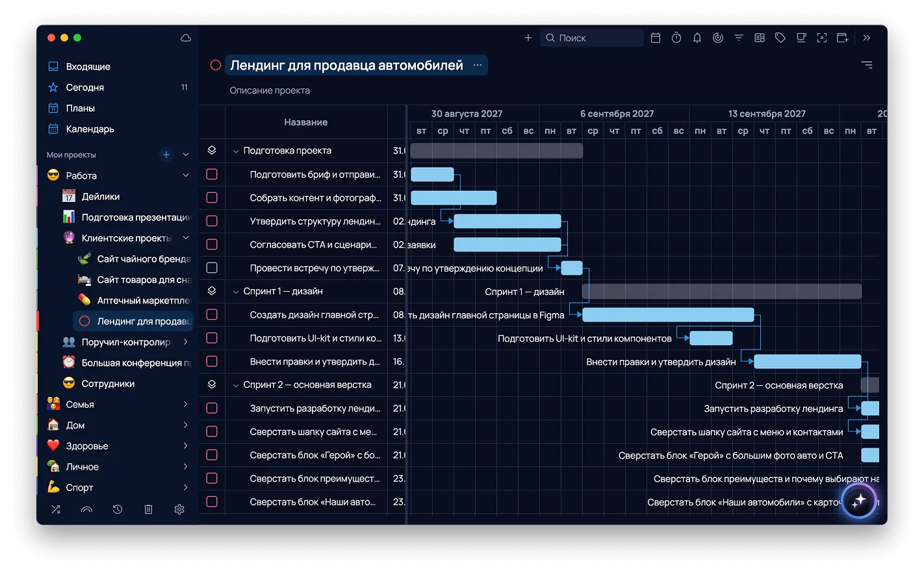Collapse 'Спринт 2 — основная верстка' group

pyautogui.click(x=236, y=385)
